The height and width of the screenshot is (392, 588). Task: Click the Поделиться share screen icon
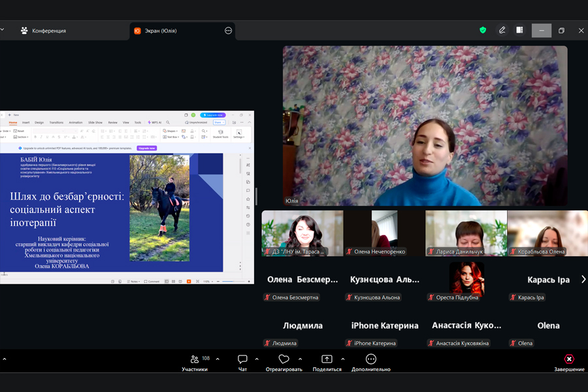(327, 359)
